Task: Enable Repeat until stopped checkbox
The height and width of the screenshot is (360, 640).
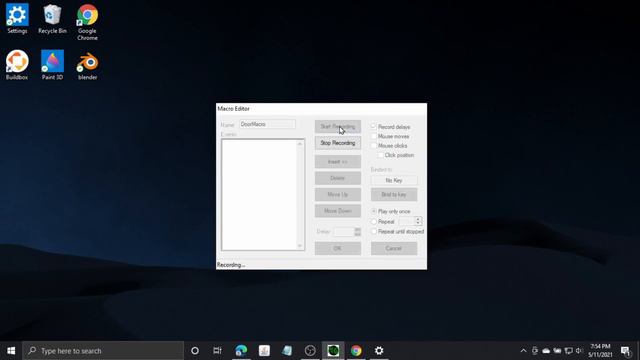Action: 374,231
